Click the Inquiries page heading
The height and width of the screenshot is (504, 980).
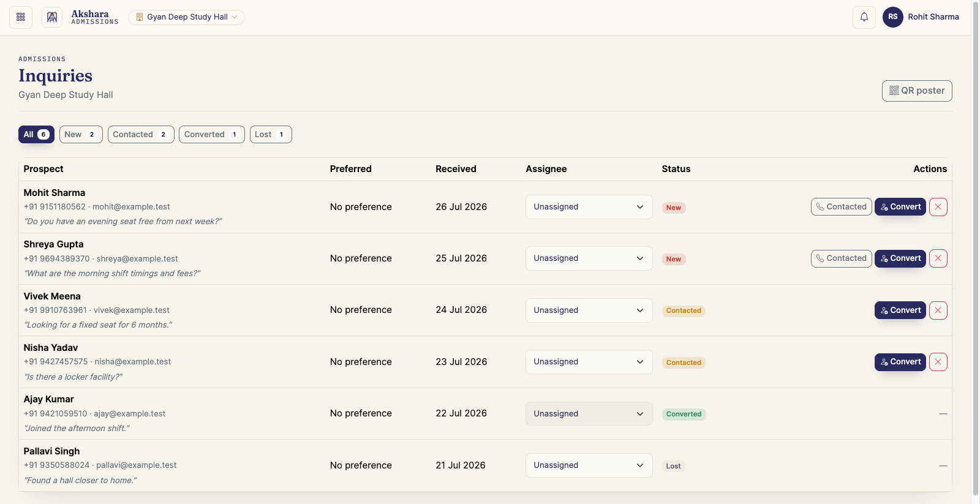pyautogui.click(x=55, y=76)
